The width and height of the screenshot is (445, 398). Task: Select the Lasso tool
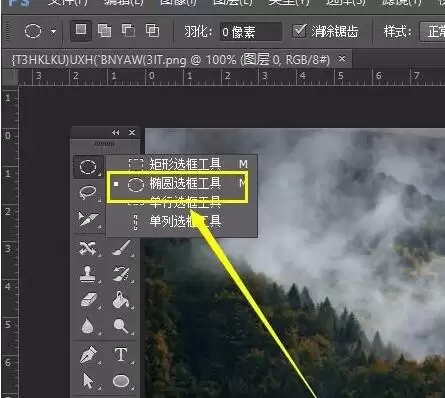coord(88,193)
